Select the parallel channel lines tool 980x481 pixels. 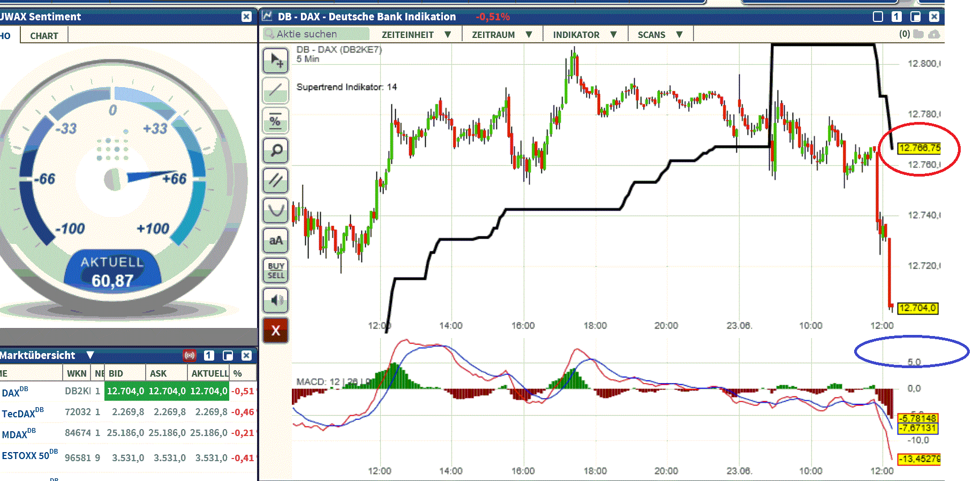[x=276, y=180]
